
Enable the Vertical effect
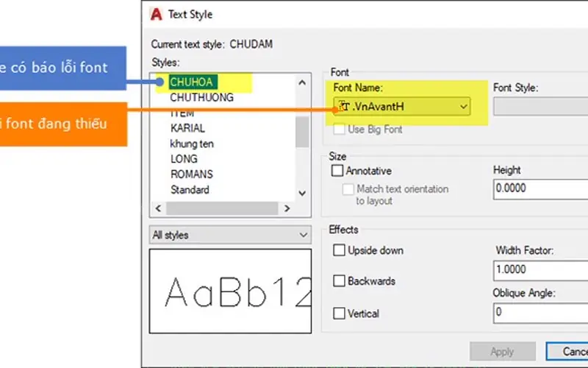[339, 314]
